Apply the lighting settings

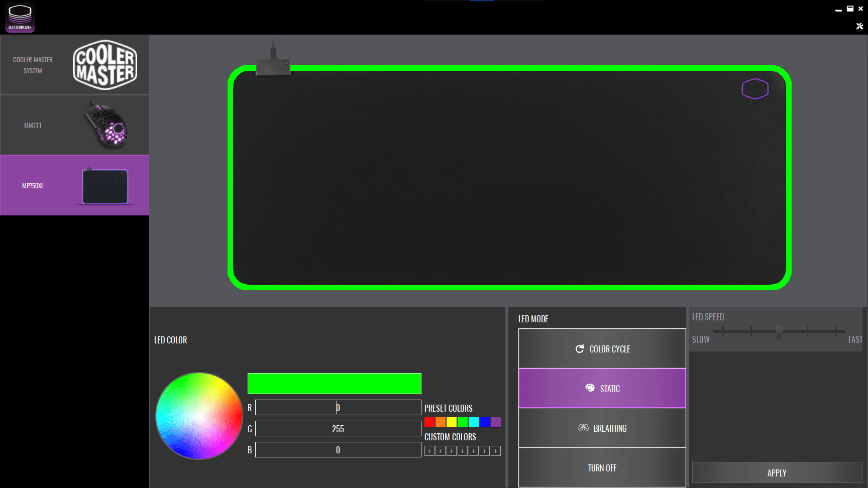[777, 472]
